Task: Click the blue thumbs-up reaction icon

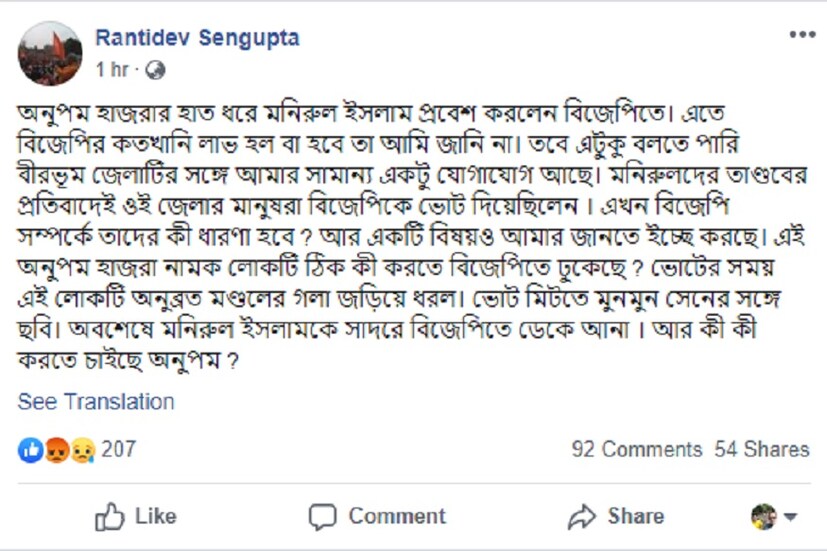Action: (x=31, y=450)
